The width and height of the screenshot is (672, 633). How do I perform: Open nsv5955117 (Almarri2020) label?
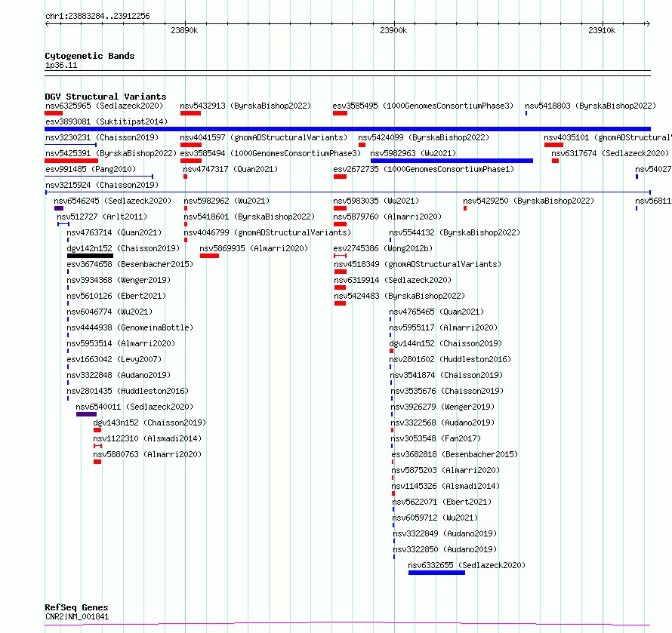(443, 327)
